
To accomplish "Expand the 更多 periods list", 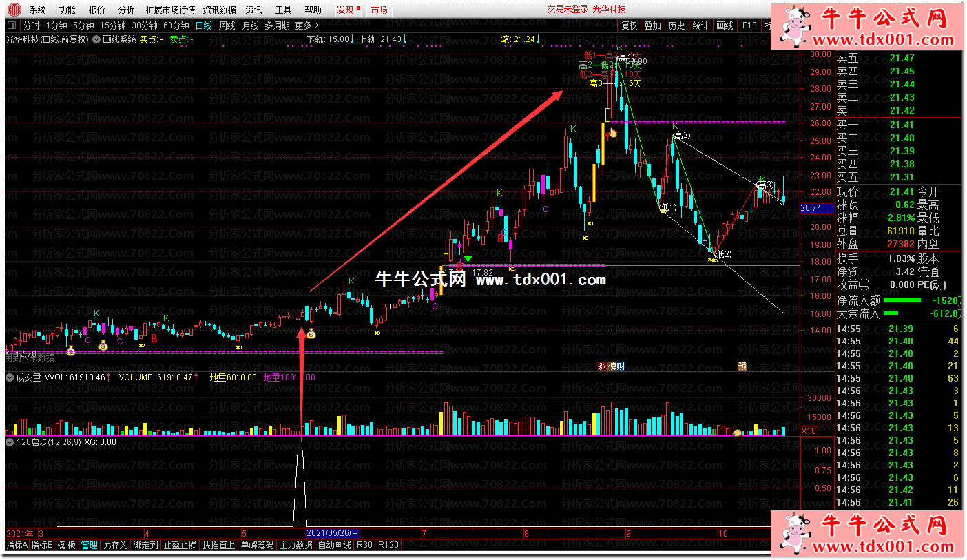I will pos(306,25).
